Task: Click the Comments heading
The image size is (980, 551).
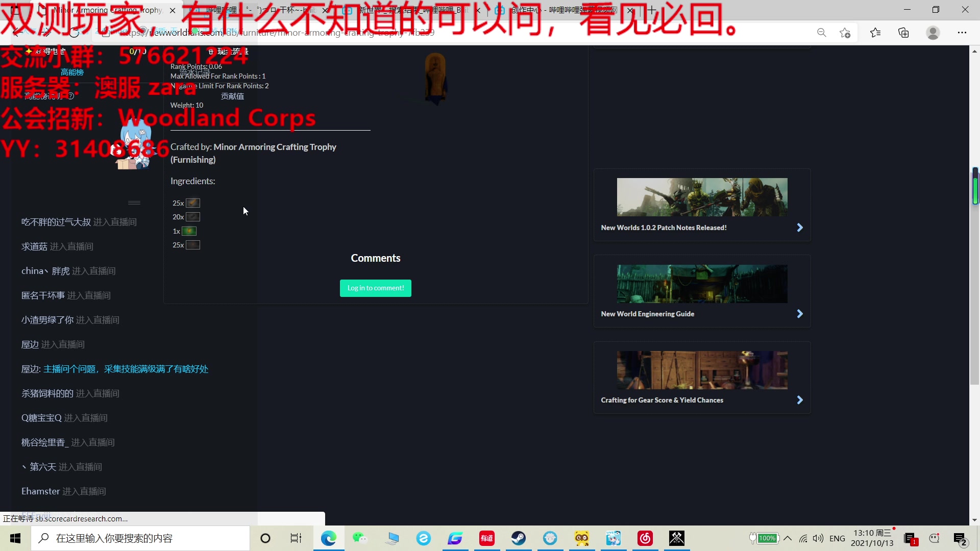Action: [376, 258]
